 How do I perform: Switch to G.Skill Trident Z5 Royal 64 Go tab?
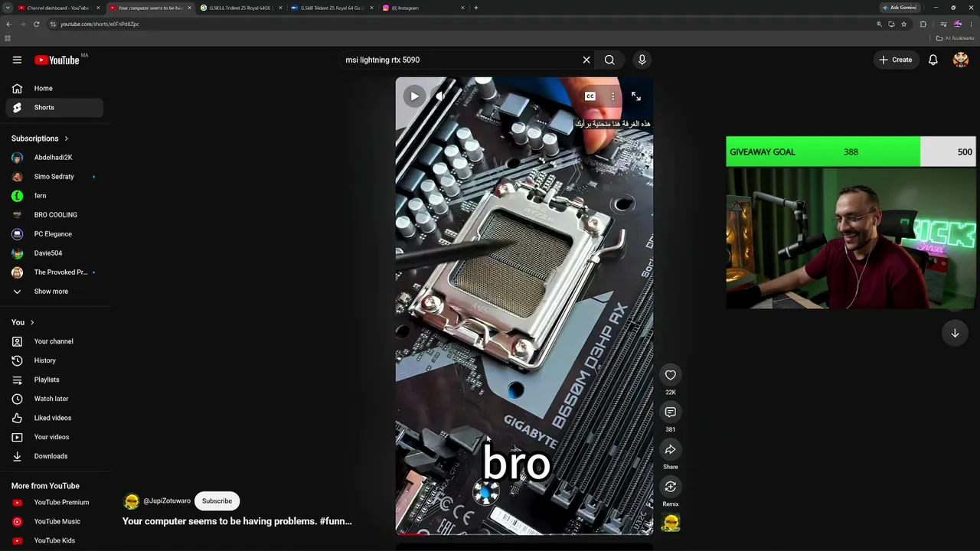tap(332, 8)
